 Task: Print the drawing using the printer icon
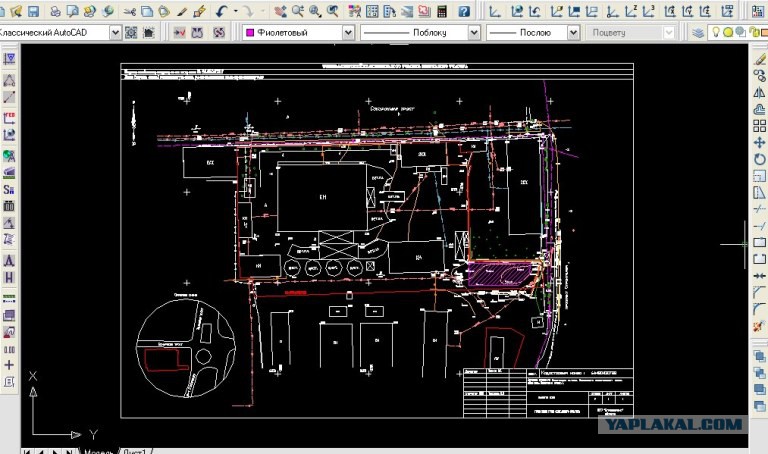click(56, 11)
